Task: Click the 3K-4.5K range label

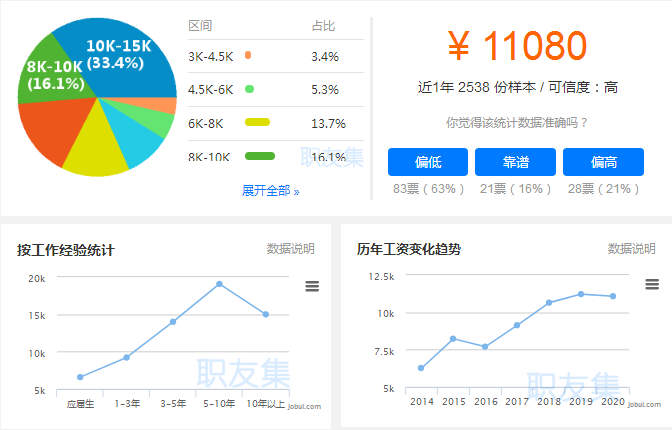Action: pos(211,56)
